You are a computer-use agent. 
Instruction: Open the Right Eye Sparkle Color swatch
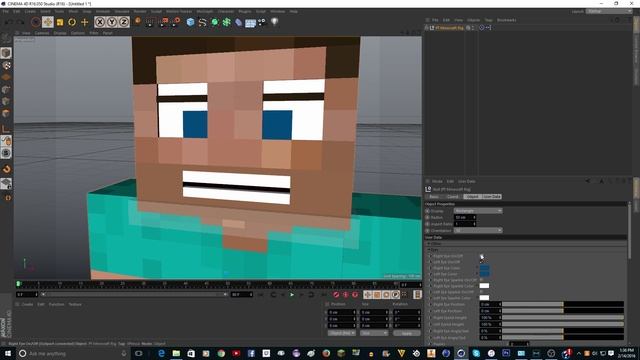coord(484,286)
